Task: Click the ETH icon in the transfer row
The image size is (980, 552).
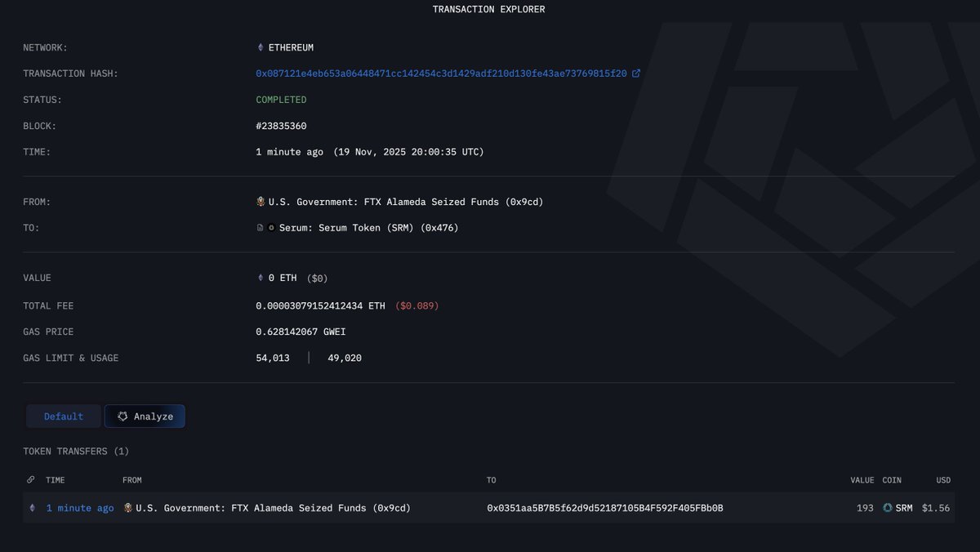Action: pyautogui.click(x=32, y=508)
